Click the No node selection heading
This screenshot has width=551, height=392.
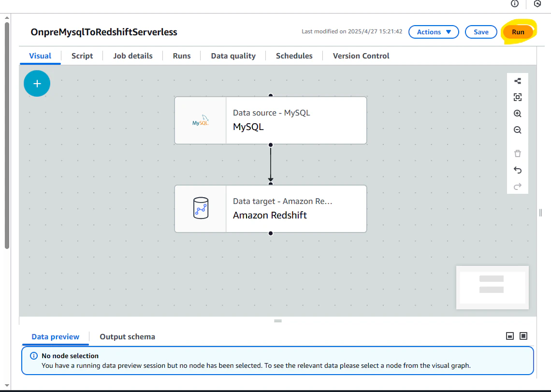coord(70,356)
